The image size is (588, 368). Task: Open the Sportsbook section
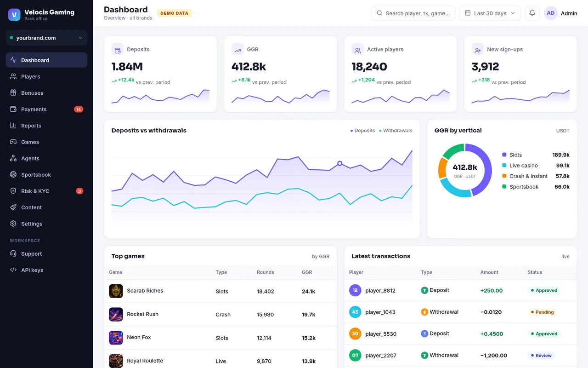click(46, 175)
